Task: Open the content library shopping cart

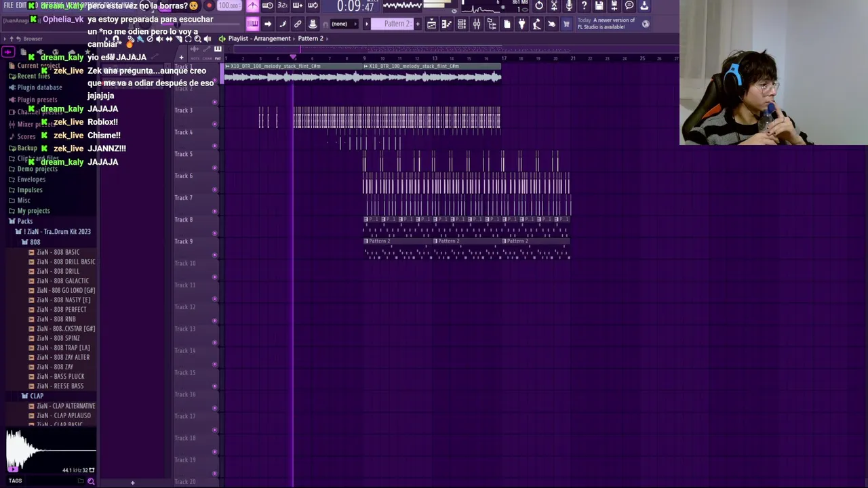Action: point(566,24)
